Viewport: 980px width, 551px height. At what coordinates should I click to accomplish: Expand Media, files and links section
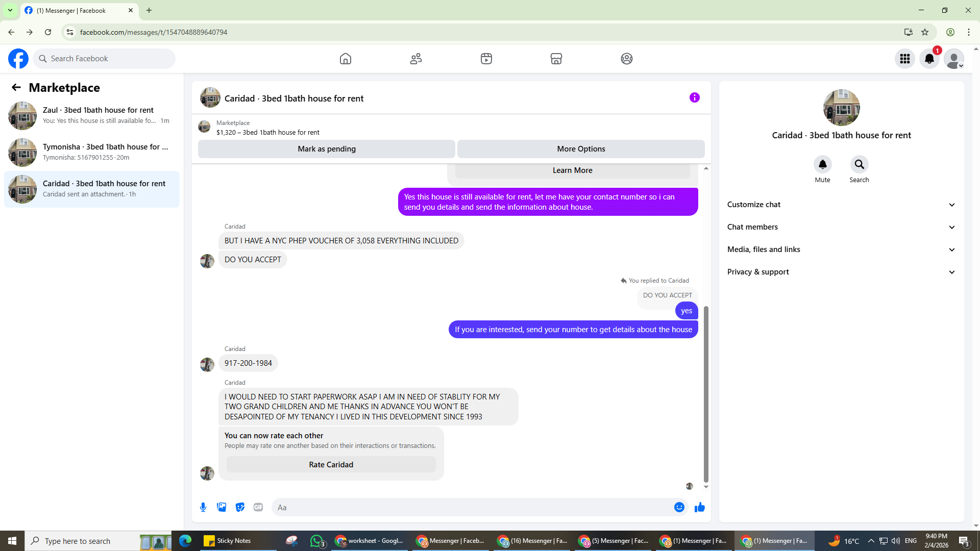pos(841,249)
